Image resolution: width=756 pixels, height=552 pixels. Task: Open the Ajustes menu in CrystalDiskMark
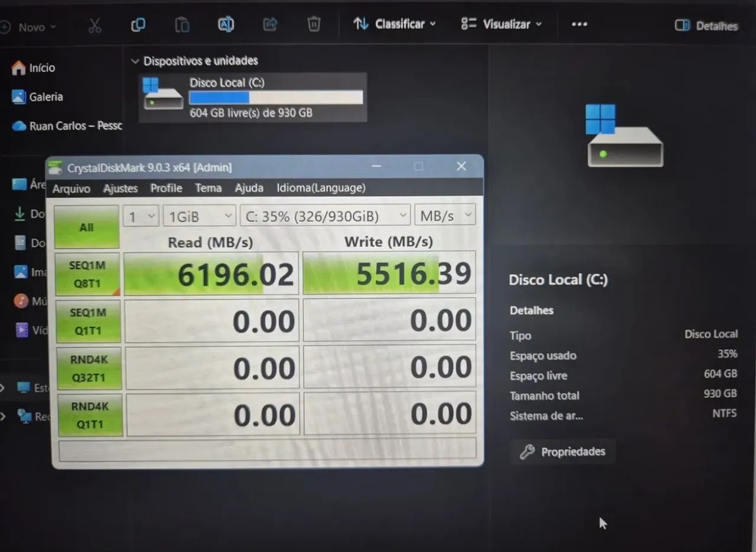[x=120, y=189]
